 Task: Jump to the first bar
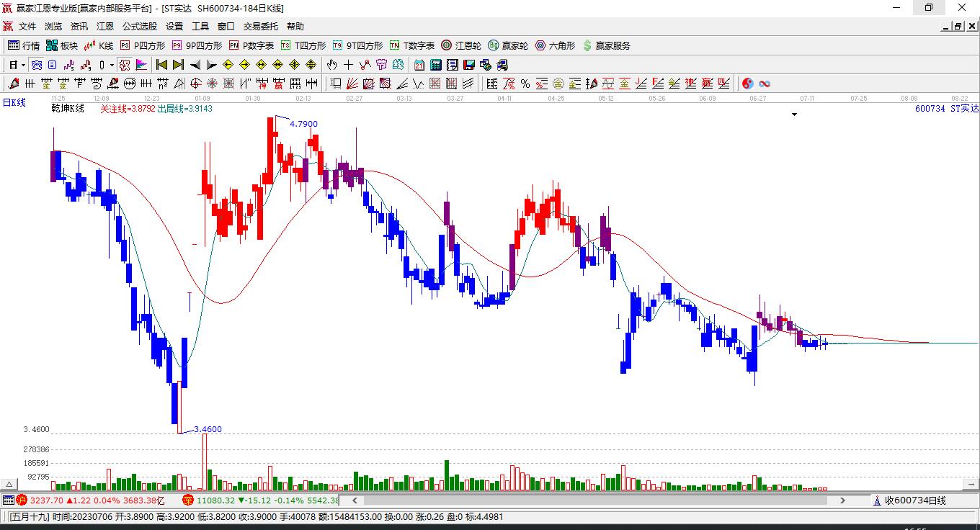point(162,65)
